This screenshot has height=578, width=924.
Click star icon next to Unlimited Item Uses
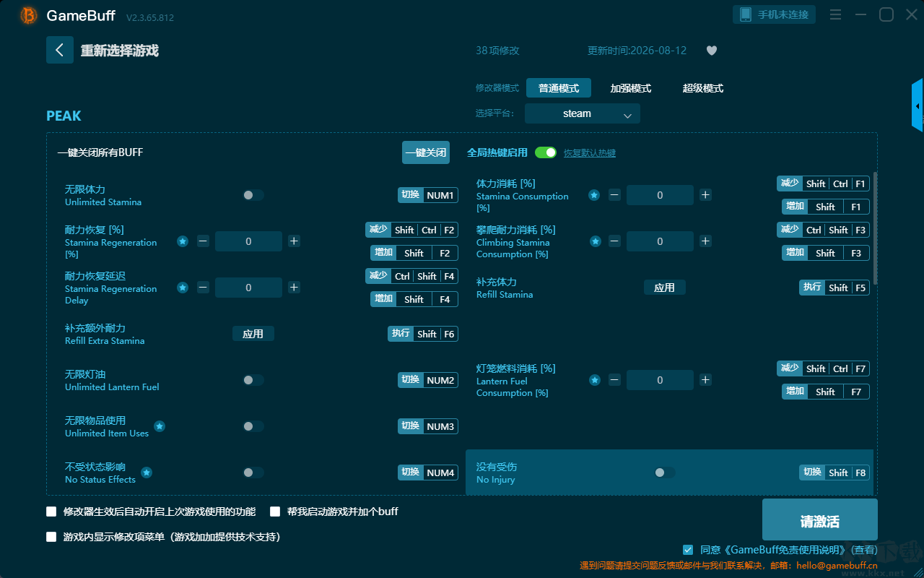coord(160,426)
